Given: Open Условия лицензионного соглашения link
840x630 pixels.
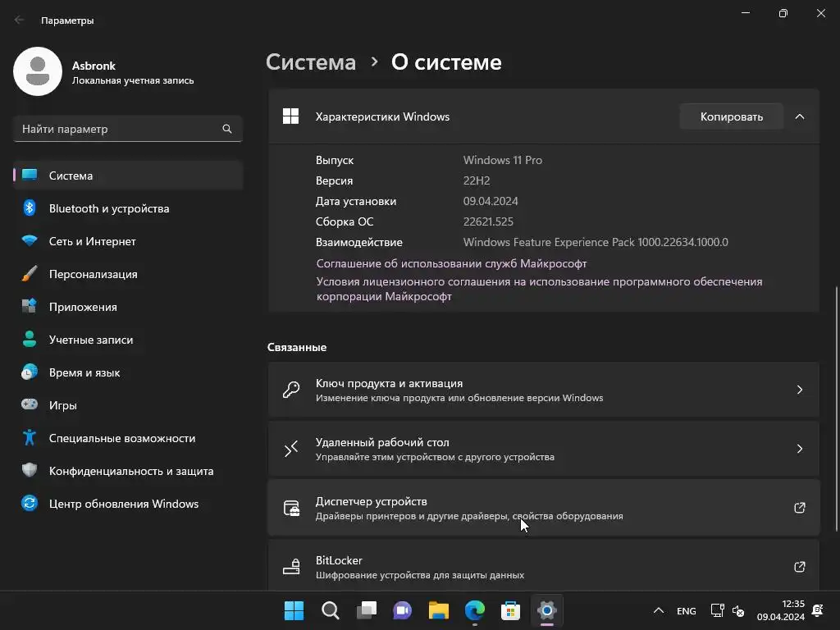Looking at the screenshot, I should click(x=539, y=289).
